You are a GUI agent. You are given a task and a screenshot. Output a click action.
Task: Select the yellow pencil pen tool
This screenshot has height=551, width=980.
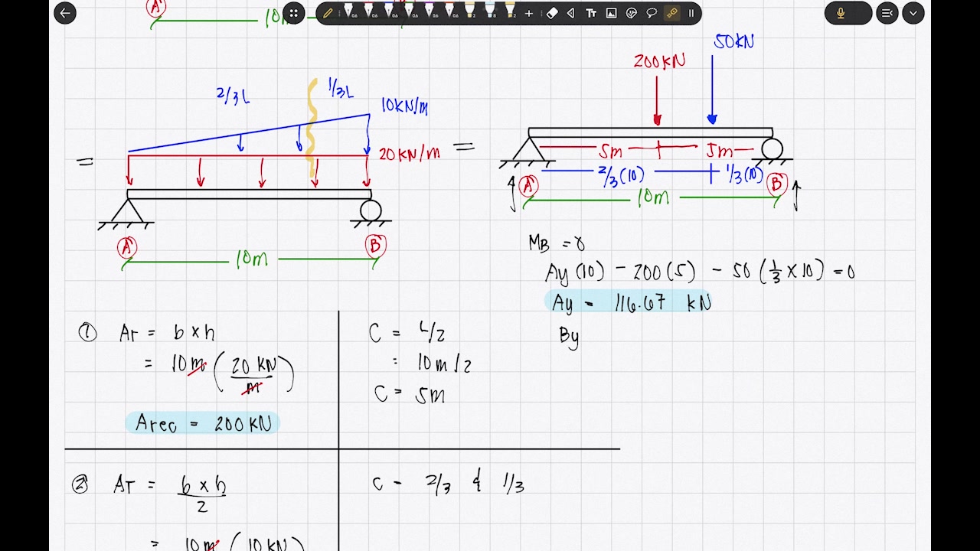pos(328,13)
